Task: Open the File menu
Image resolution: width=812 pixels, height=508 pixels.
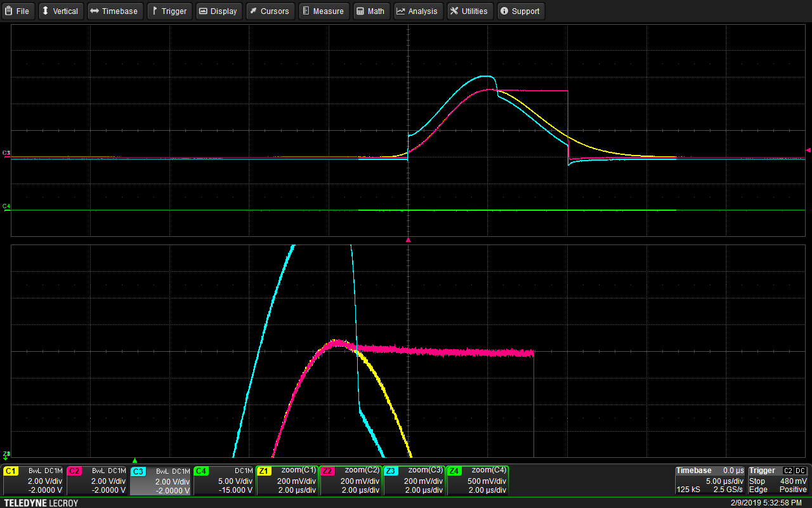Action: [x=17, y=11]
